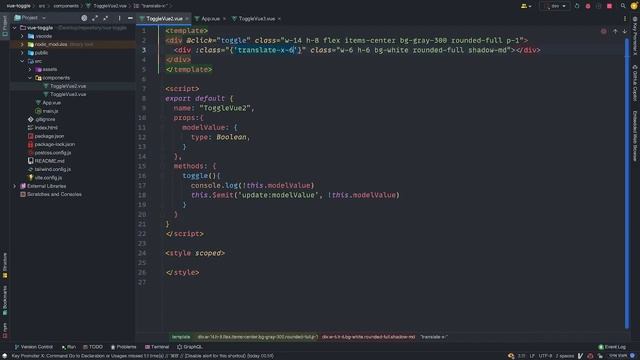Click the Search Everywhere magnifier icon
Image resolution: width=640 pixels, height=360 pixels.
pos(623,6)
